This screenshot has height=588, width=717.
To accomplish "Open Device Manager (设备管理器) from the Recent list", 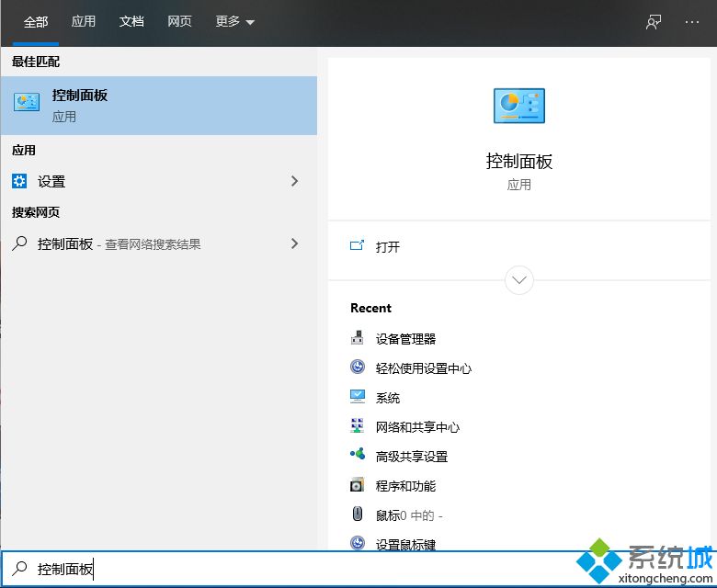I will pyautogui.click(x=405, y=339).
